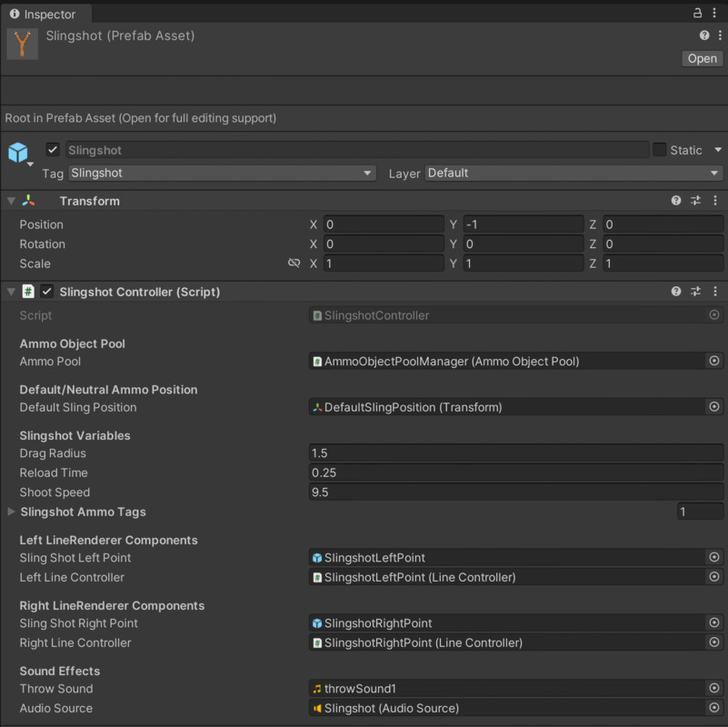Open the Static flags dropdown arrow
The width and height of the screenshot is (728, 727).
point(718,149)
